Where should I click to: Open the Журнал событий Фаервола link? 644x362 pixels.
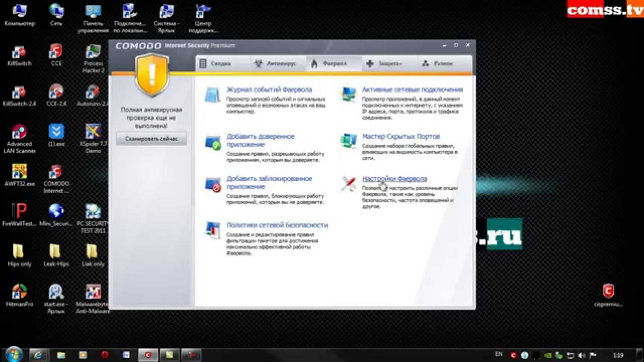[269, 89]
